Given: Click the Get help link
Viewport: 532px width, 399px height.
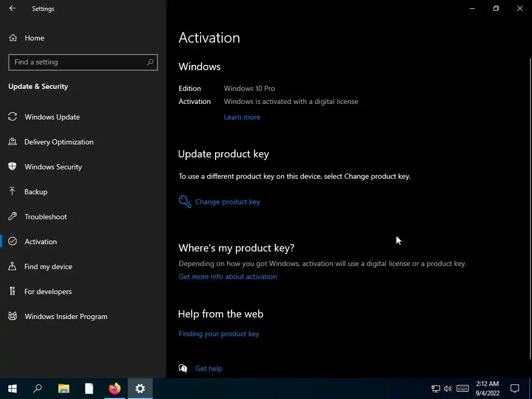Looking at the screenshot, I should [x=209, y=368].
